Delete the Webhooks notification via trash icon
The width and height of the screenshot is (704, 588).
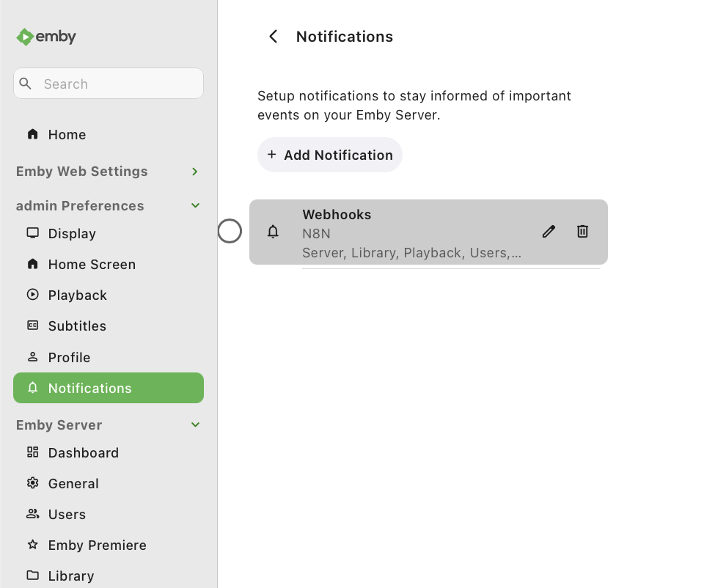[582, 232]
